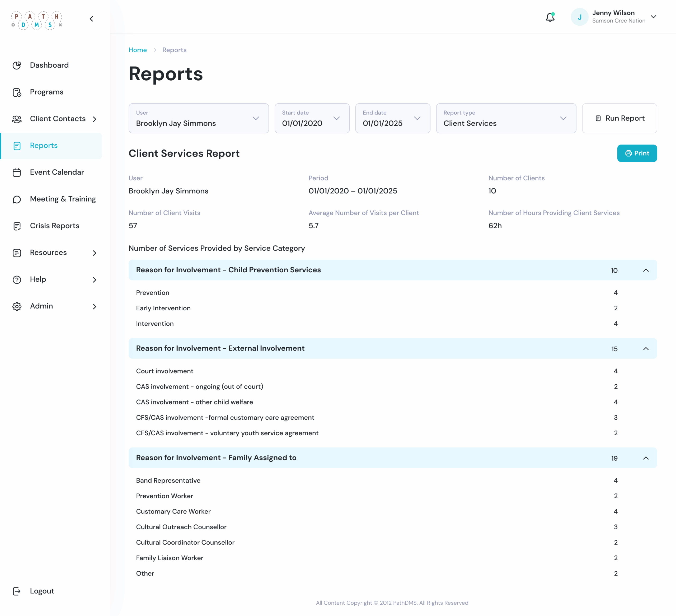The height and width of the screenshot is (616, 676).
Task: Click the Reports document icon in sidebar
Action: [x=17, y=146]
